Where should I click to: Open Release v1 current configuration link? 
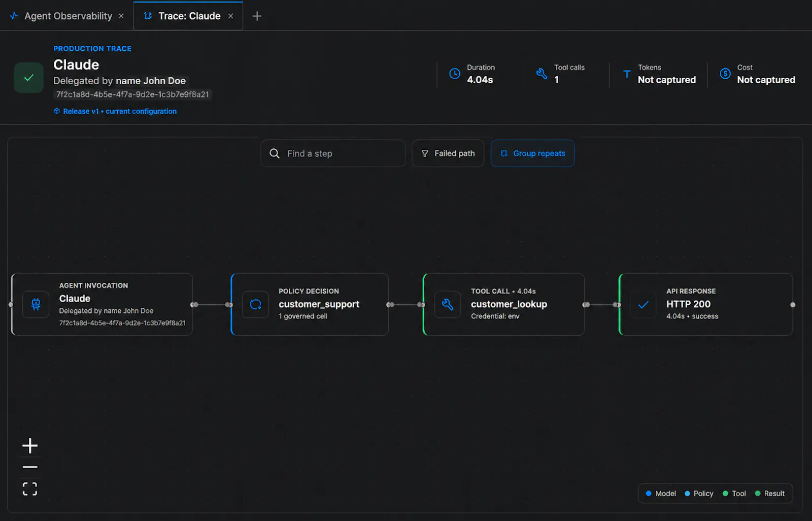120,111
